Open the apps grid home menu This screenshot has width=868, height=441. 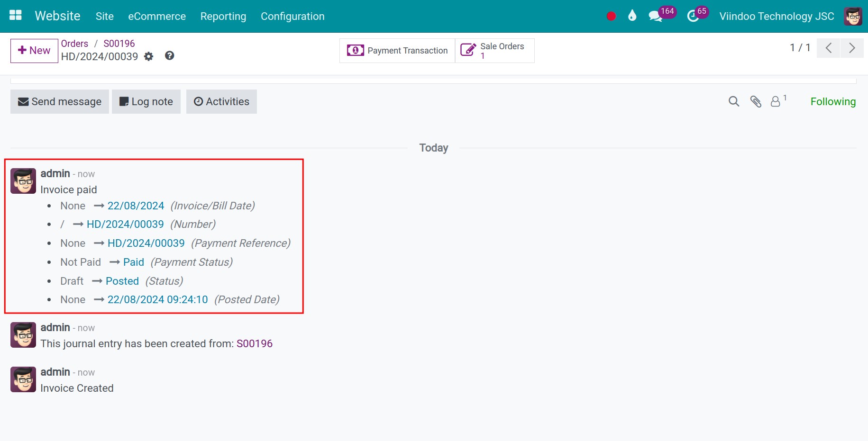(16, 16)
